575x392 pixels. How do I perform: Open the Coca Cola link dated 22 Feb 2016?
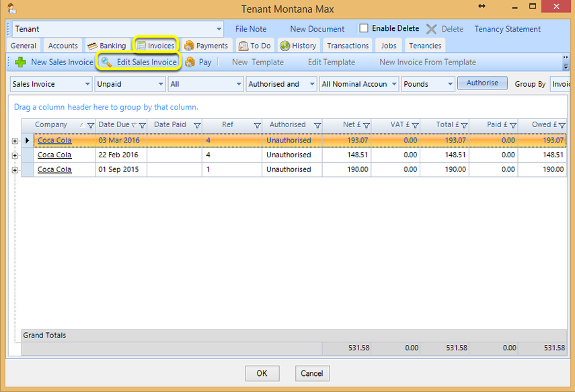point(54,155)
